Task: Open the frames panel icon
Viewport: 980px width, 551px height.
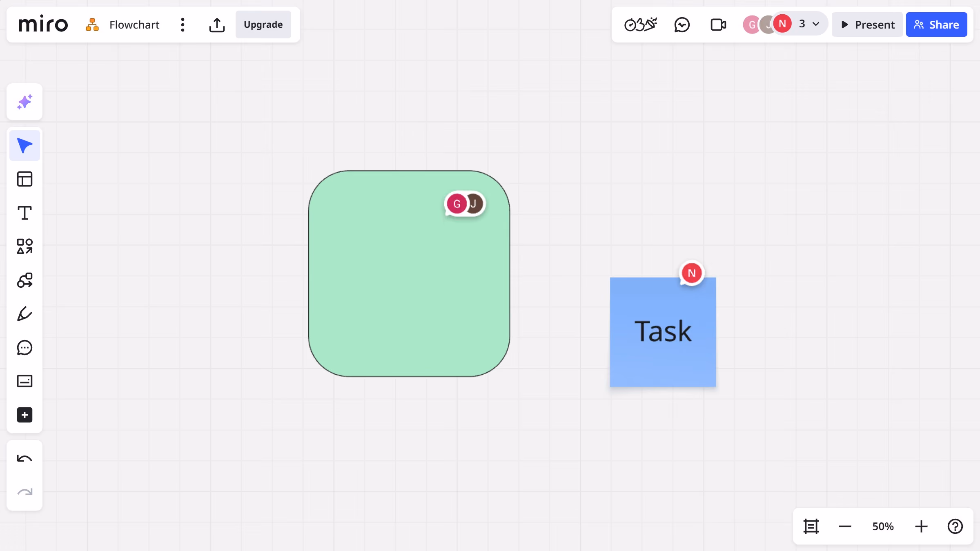Action: [811, 527]
